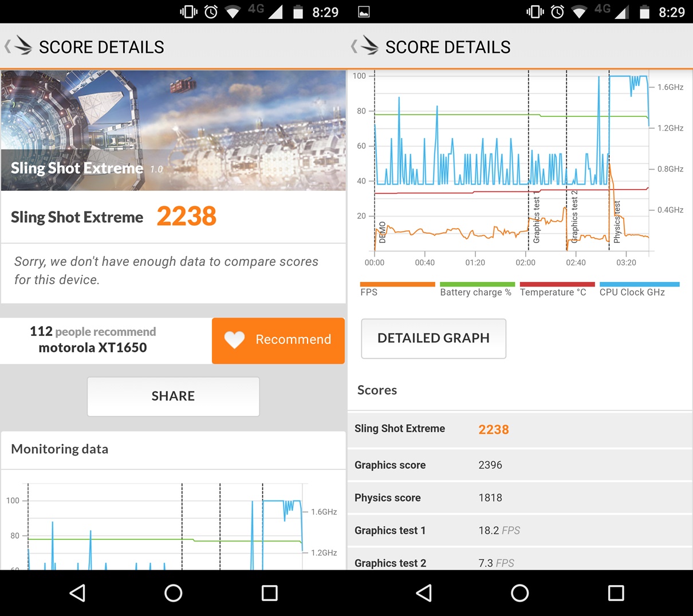Tap the 8:29 clock on left status bar
Image resolution: width=693 pixels, height=616 pixels.
(x=325, y=12)
